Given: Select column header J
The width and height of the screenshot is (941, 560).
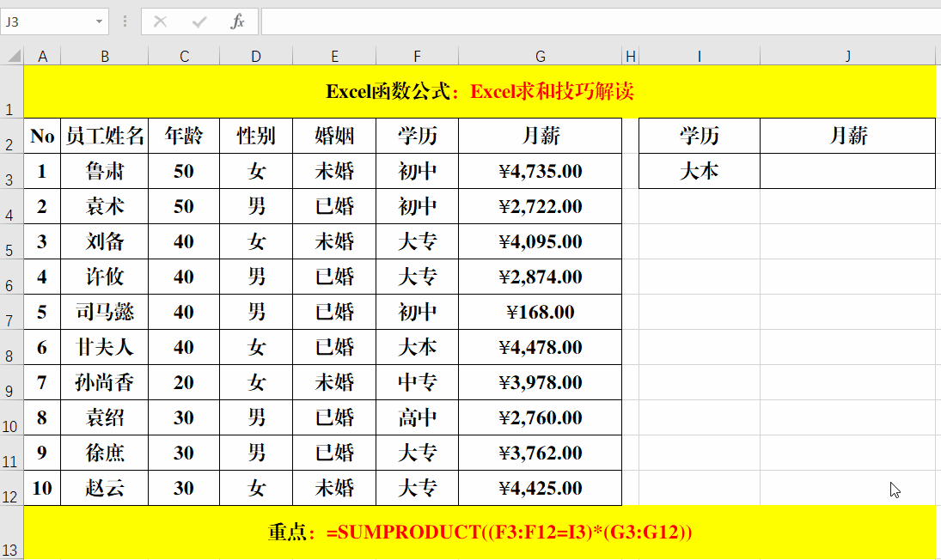Looking at the screenshot, I should (847, 55).
